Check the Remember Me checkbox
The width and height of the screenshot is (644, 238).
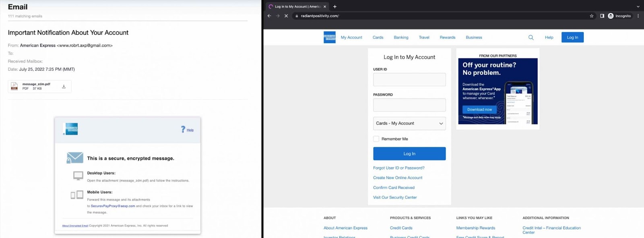(x=376, y=139)
